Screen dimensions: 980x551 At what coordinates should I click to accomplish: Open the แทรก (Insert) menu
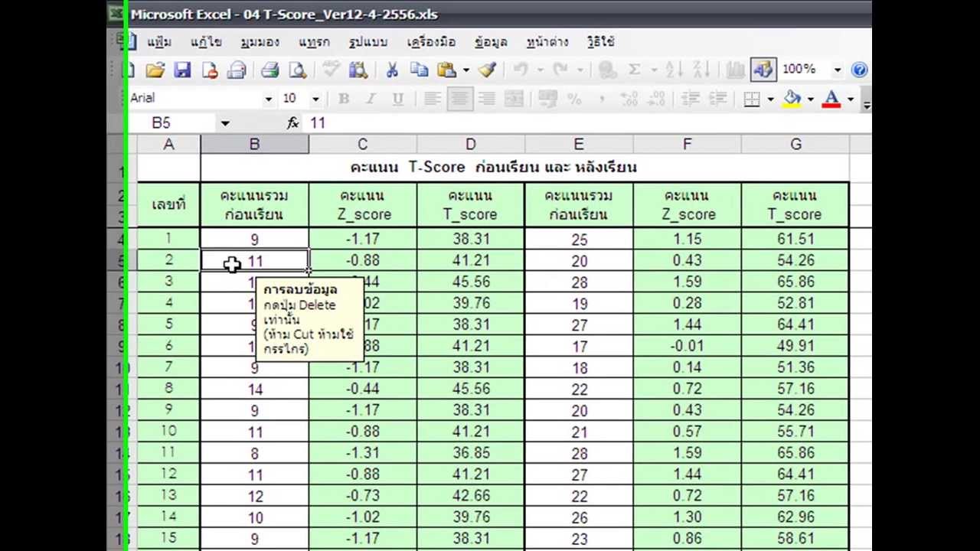[314, 42]
